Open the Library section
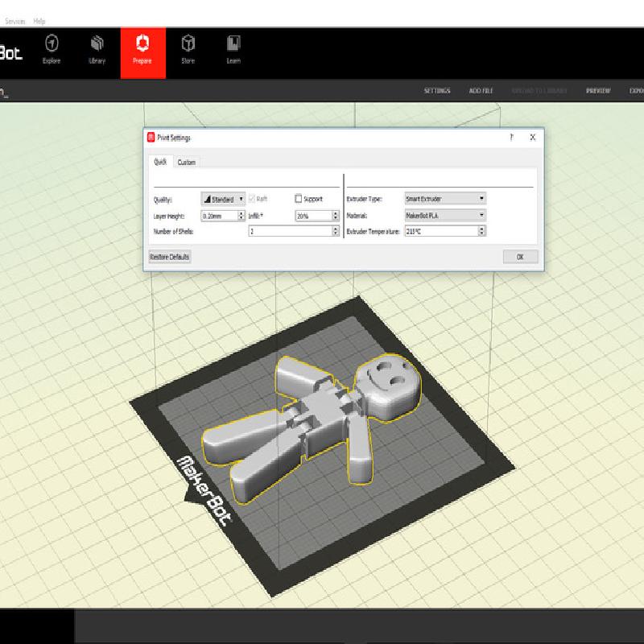Image resolution: width=644 pixels, height=644 pixels. click(97, 49)
